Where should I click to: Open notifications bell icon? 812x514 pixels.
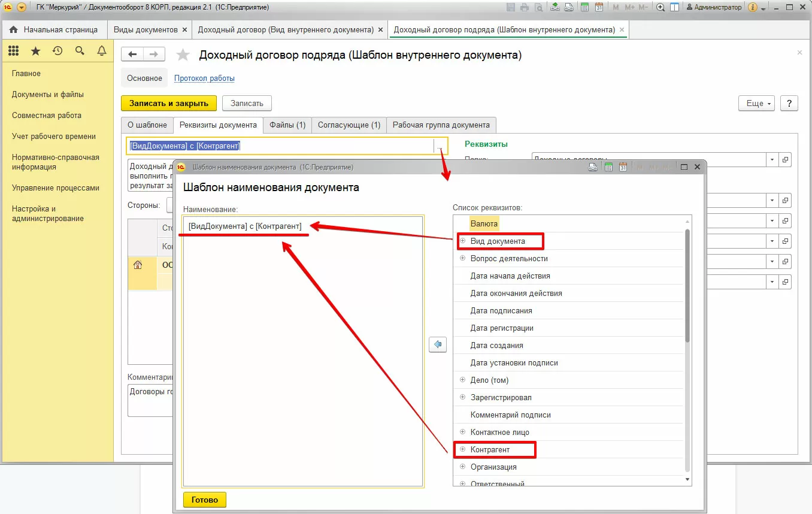102,51
